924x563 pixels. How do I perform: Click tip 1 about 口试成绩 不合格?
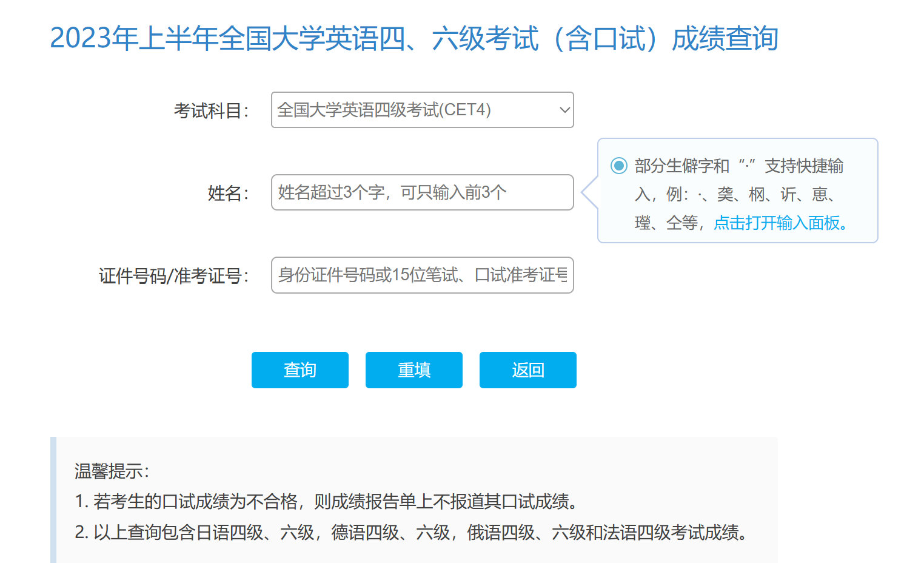tap(327, 502)
